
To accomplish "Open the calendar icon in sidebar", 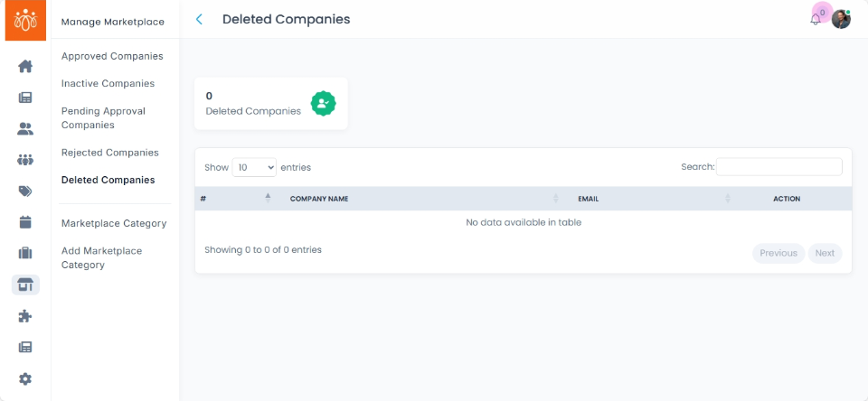I will coord(25,222).
